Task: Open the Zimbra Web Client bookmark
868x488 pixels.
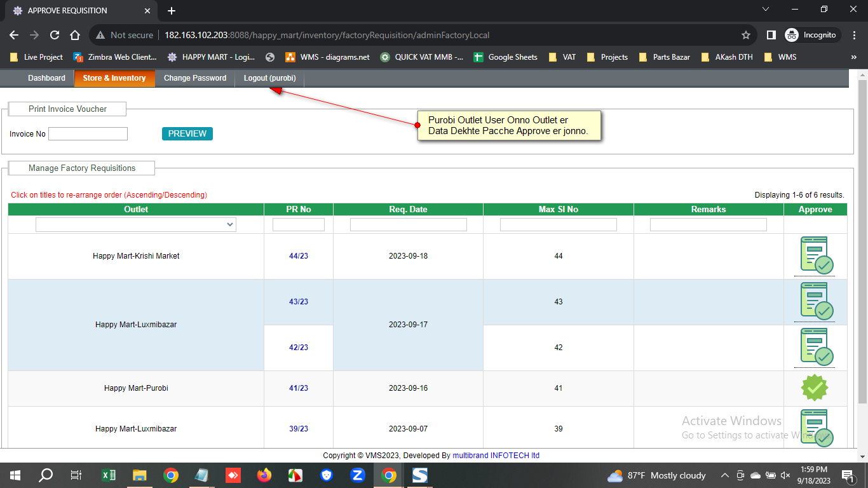Action: [x=115, y=57]
